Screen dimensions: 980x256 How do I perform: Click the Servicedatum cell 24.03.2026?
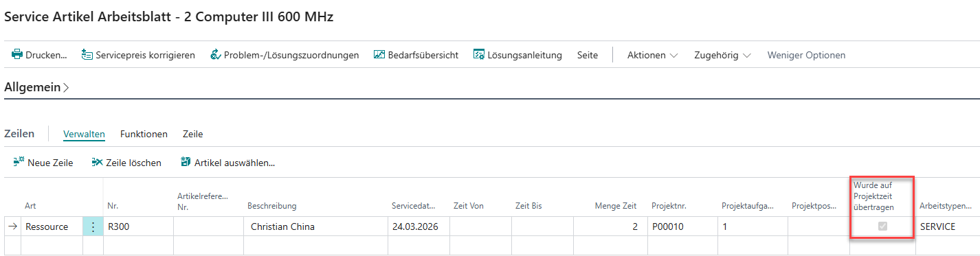point(418,226)
